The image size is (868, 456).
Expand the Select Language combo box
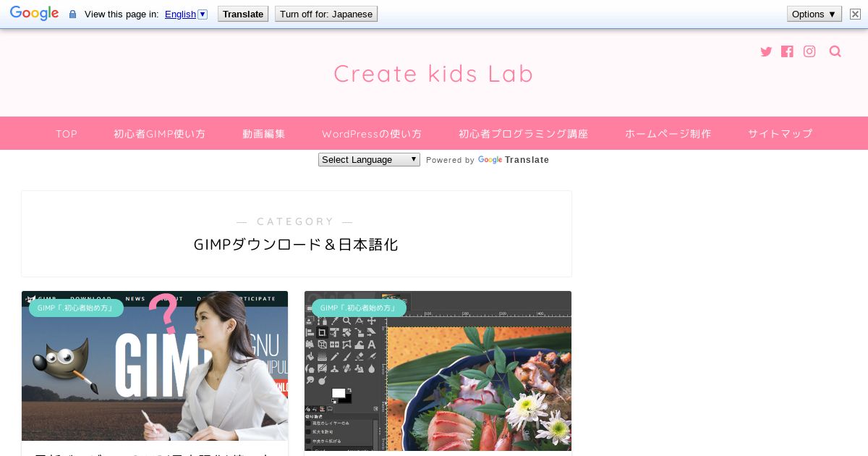[x=369, y=159]
